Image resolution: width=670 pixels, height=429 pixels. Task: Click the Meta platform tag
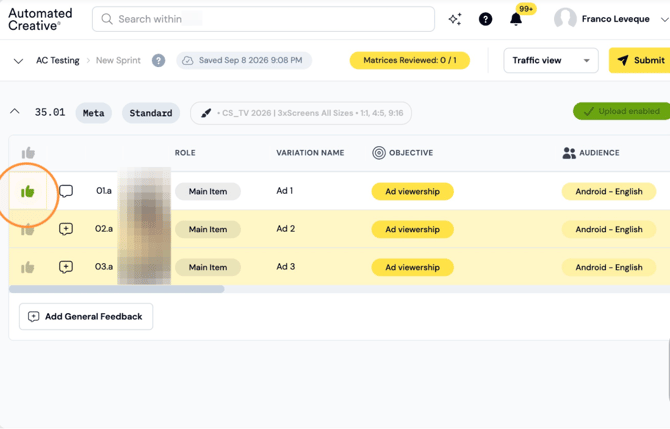pos(94,113)
